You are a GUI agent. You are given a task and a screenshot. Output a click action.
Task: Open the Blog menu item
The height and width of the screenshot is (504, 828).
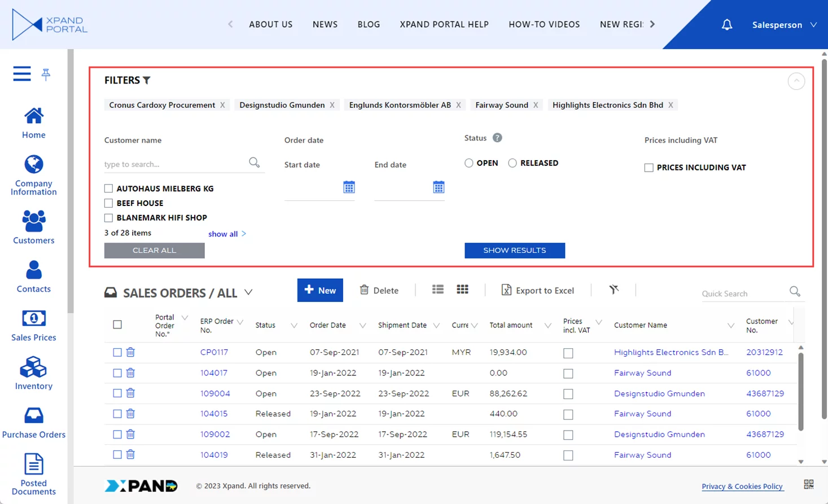369,24
